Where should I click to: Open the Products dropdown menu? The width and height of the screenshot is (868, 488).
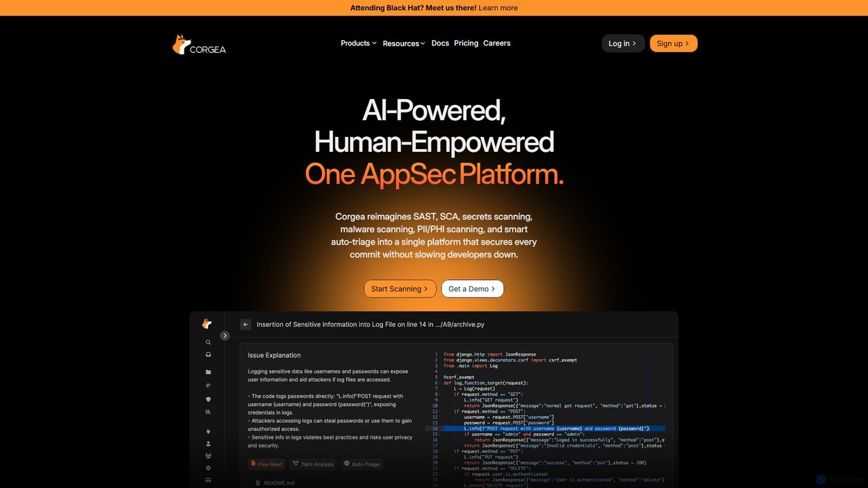click(x=359, y=43)
